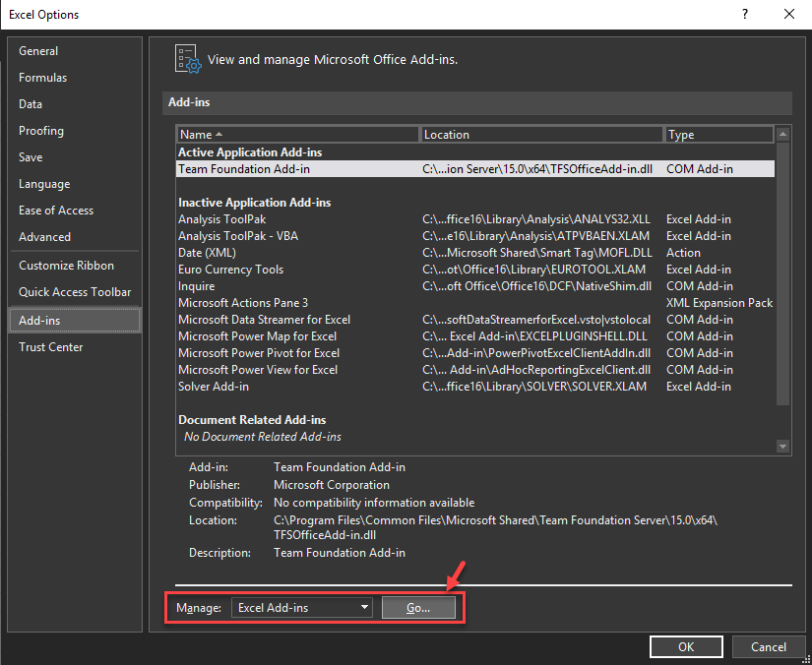Screen dimensions: 812x665
Task: Select the Inquire add-in row
Action: point(475,286)
